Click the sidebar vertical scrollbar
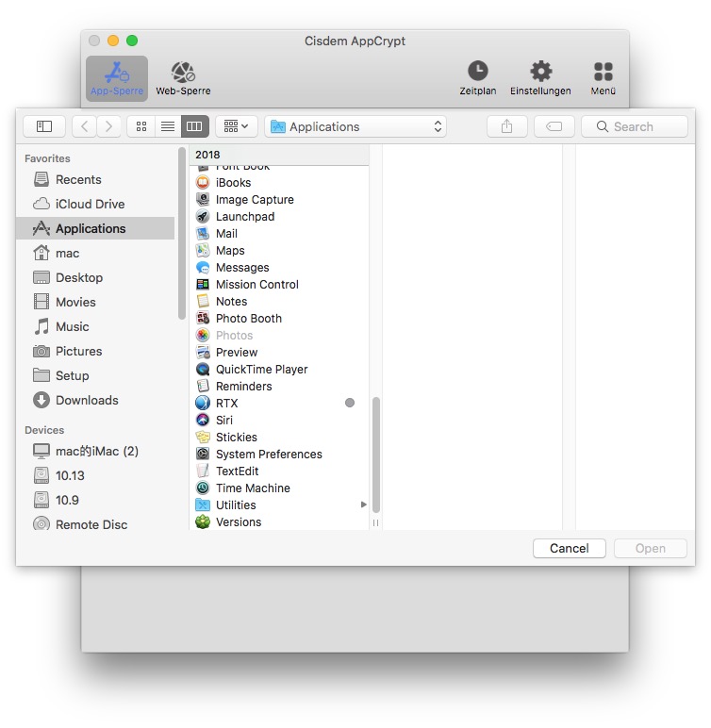 point(182,234)
